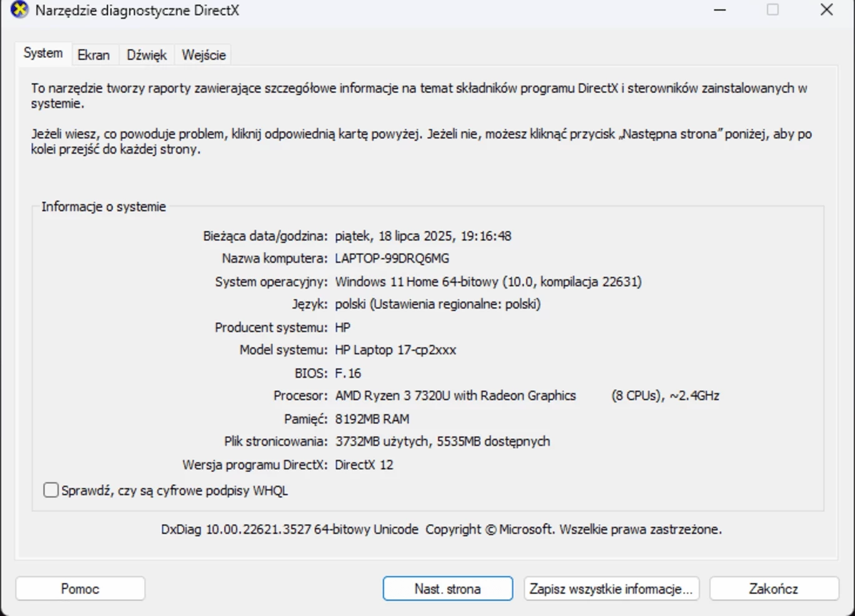Viewport: 855px width, 616px height.
Task: Click the Windows 11 Home 64-bitowy value
Action: (488, 281)
